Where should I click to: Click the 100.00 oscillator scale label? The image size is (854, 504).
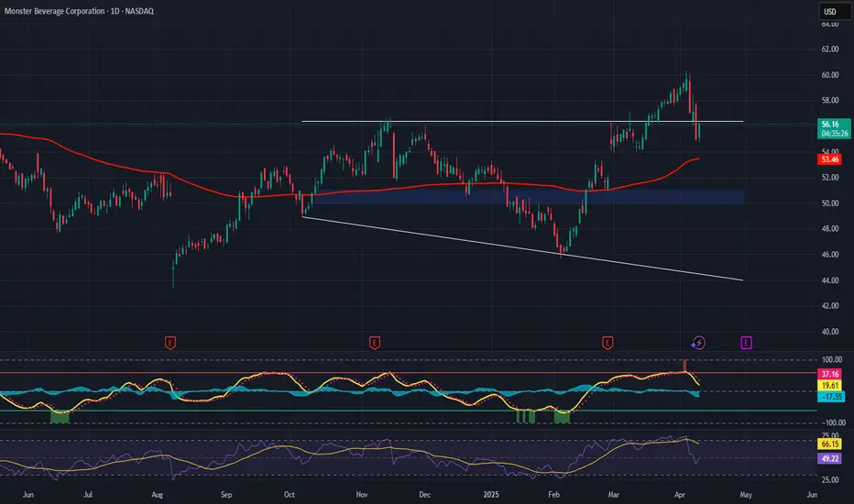[832, 359]
